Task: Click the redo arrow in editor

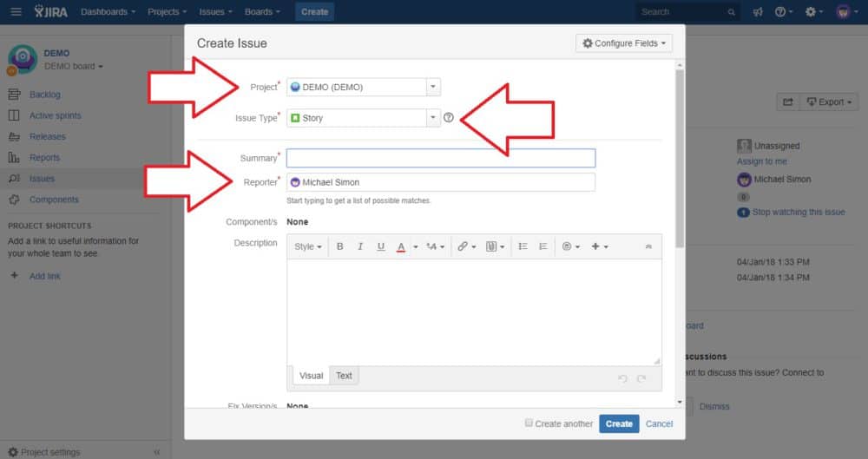Action: point(641,378)
